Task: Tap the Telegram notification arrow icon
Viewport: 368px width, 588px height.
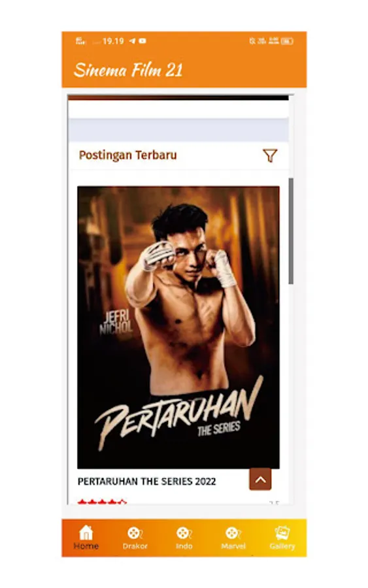Action: click(x=132, y=41)
